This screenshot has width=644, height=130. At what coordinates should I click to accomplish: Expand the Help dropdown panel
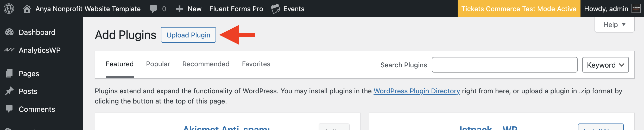click(x=614, y=25)
